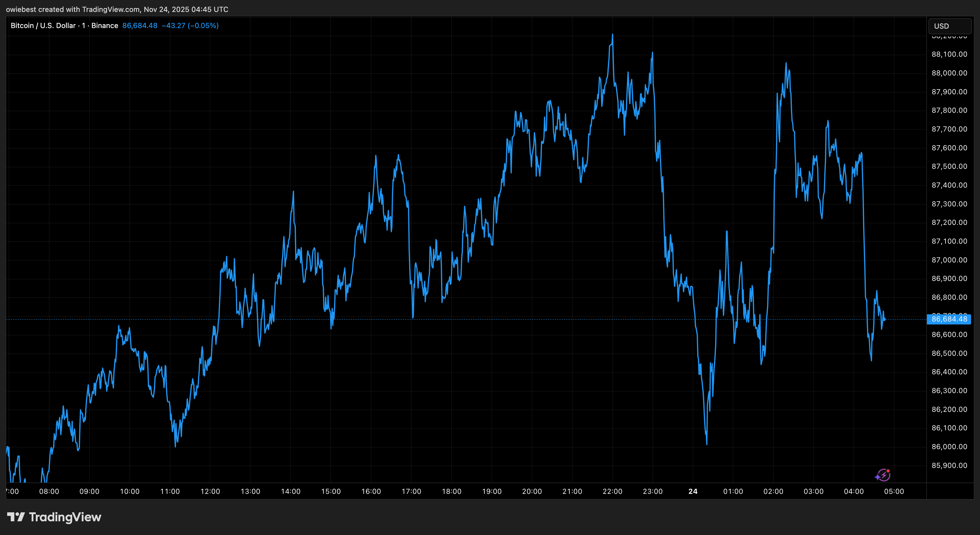Click the TradingView logo at bottom left
Image resolution: width=980 pixels, height=535 pixels.
pyautogui.click(x=54, y=517)
